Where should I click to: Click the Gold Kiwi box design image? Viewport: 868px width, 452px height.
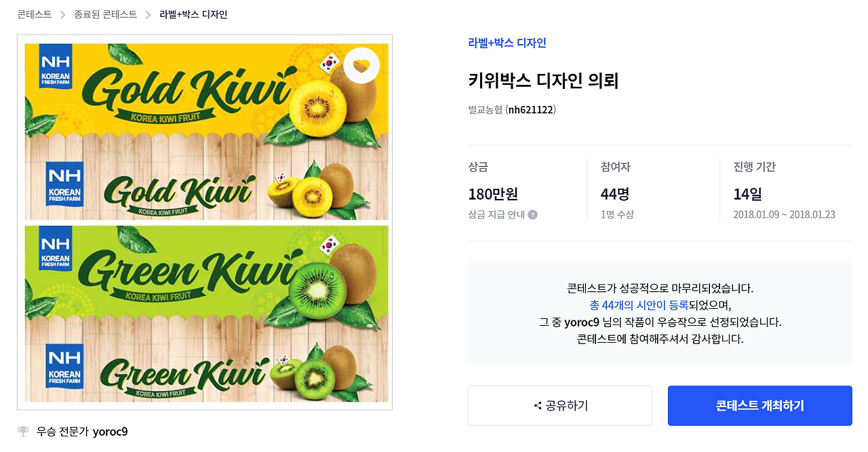(206, 131)
